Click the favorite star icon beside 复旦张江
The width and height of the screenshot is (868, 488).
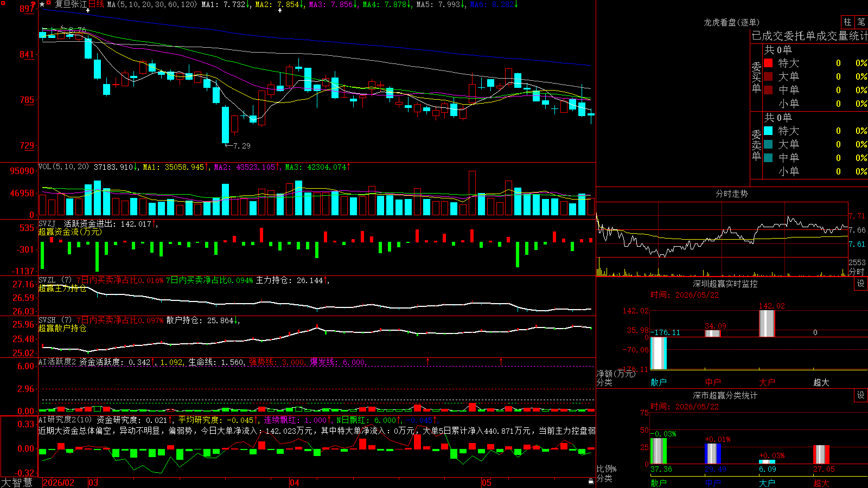[42, 4]
